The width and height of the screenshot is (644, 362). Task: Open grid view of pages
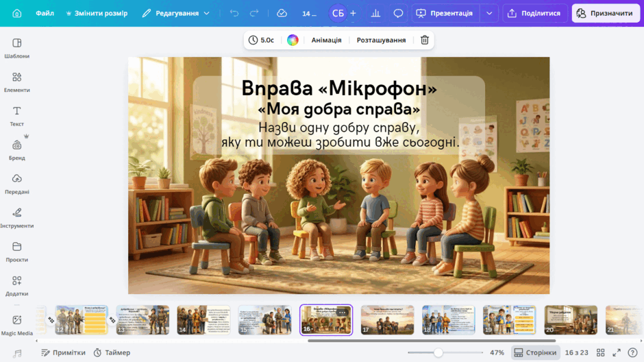[600, 352]
